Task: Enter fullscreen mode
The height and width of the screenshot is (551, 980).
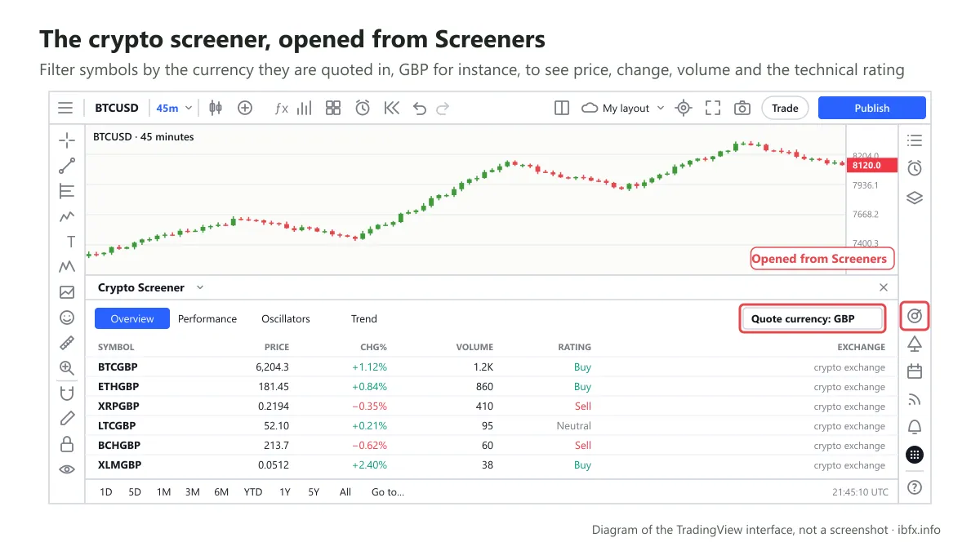Action: [x=713, y=108]
